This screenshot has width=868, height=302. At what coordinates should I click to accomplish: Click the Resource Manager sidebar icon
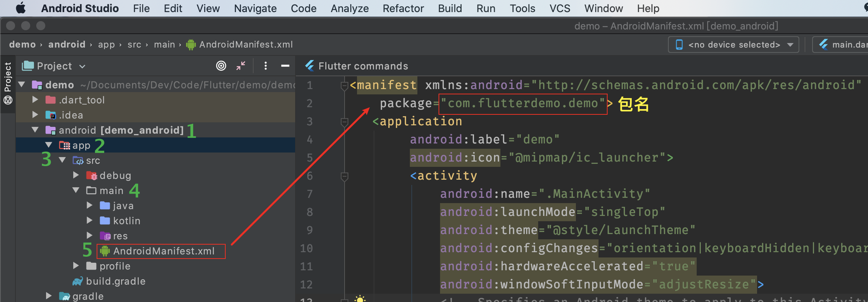(8, 100)
